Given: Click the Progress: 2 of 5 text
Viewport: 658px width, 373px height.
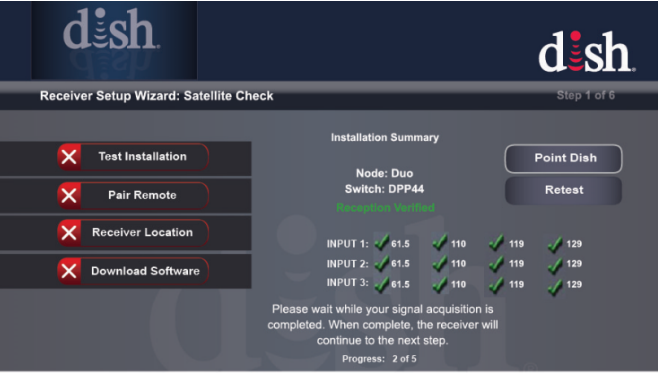Looking at the screenshot, I should (379, 359).
